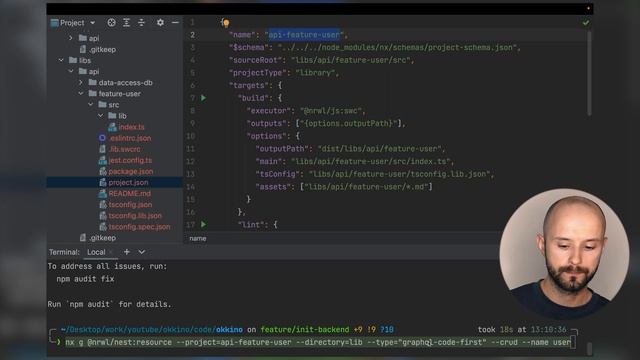
Task: Click the name breadcrumb below the editor
Action: (198, 238)
